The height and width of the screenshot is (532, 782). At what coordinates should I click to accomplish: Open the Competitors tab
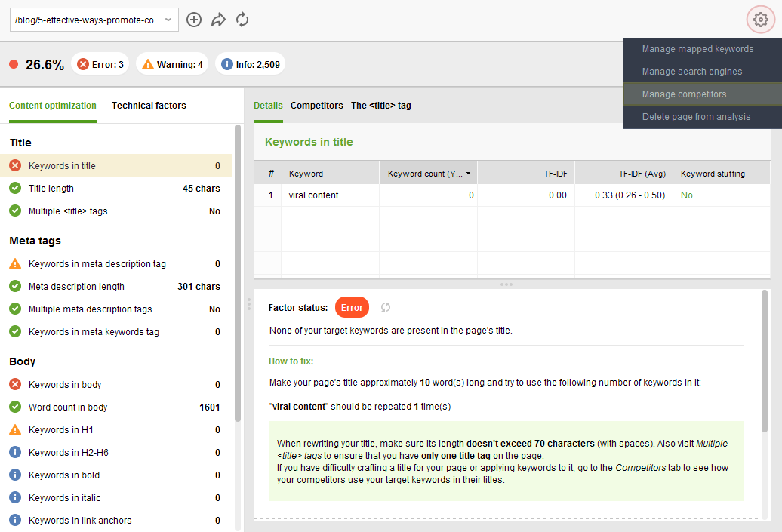tap(317, 105)
